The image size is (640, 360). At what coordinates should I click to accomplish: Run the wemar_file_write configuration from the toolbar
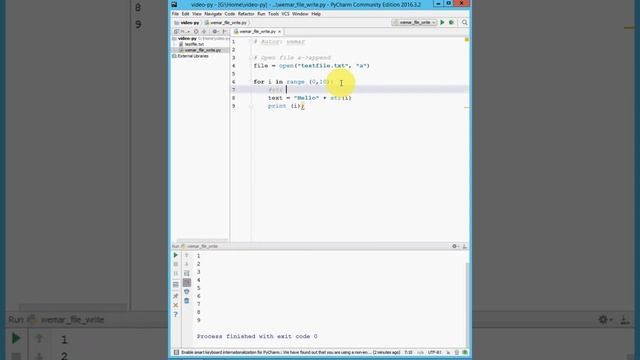coord(442,22)
